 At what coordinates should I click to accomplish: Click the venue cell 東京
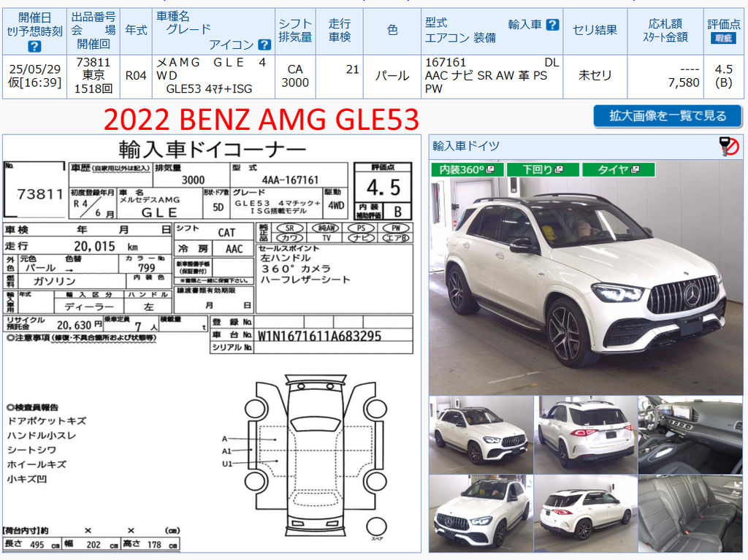(93, 75)
